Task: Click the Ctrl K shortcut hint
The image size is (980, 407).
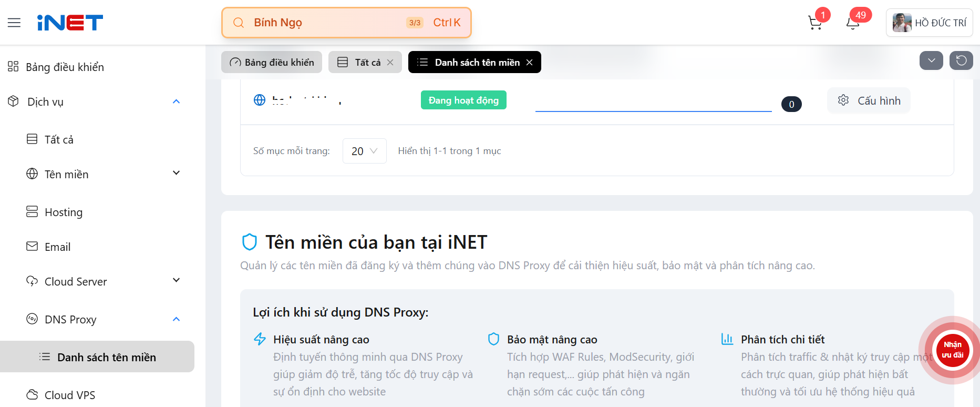Action: pyautogui.click(x=447, y=23)
